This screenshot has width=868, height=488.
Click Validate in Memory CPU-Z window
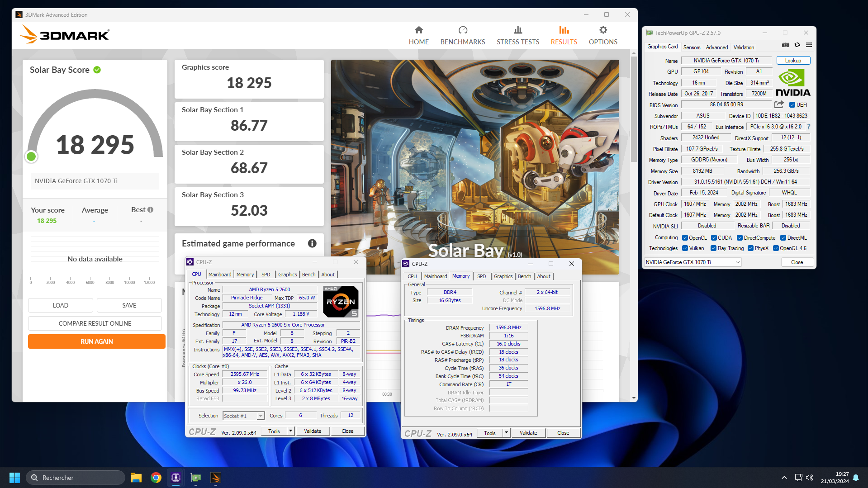(528, 433)
